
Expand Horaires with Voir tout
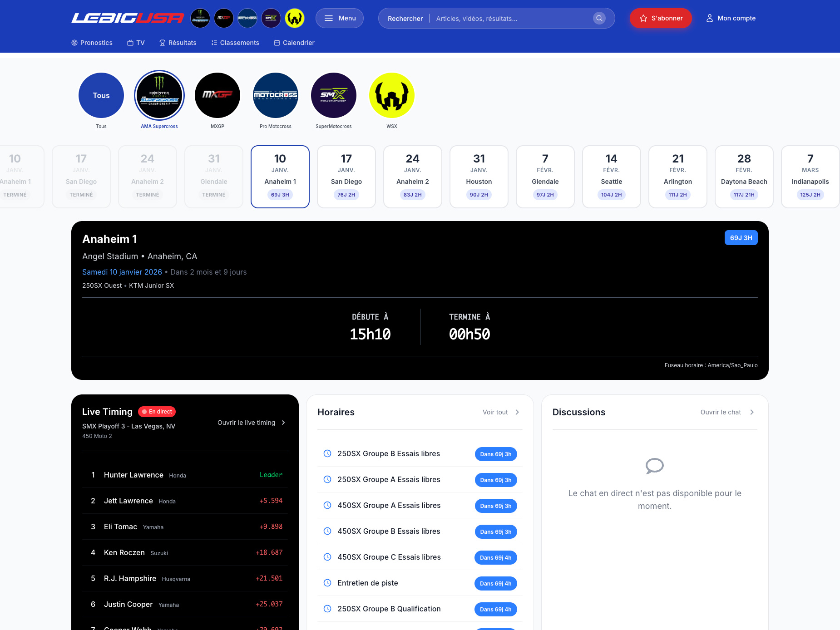(x=501, y=412)
